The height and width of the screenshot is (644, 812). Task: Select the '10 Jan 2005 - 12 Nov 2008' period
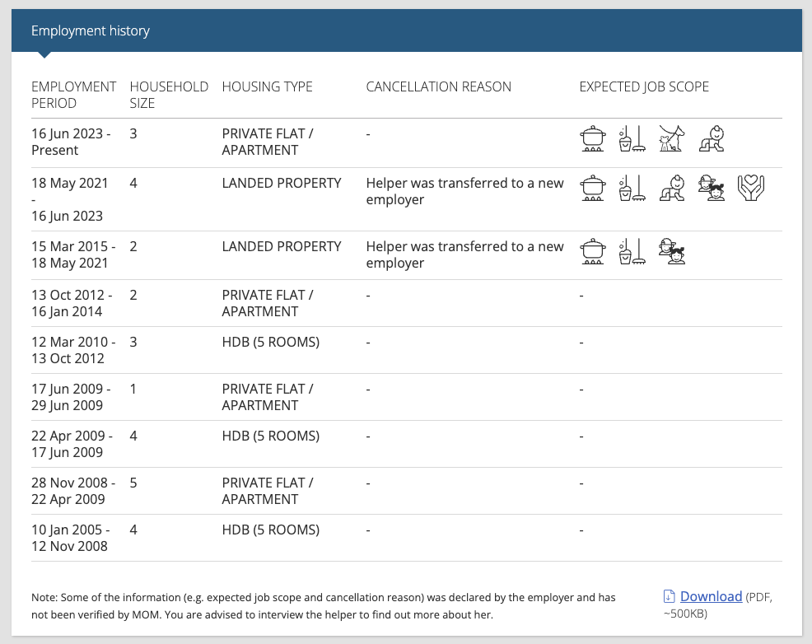71,538
